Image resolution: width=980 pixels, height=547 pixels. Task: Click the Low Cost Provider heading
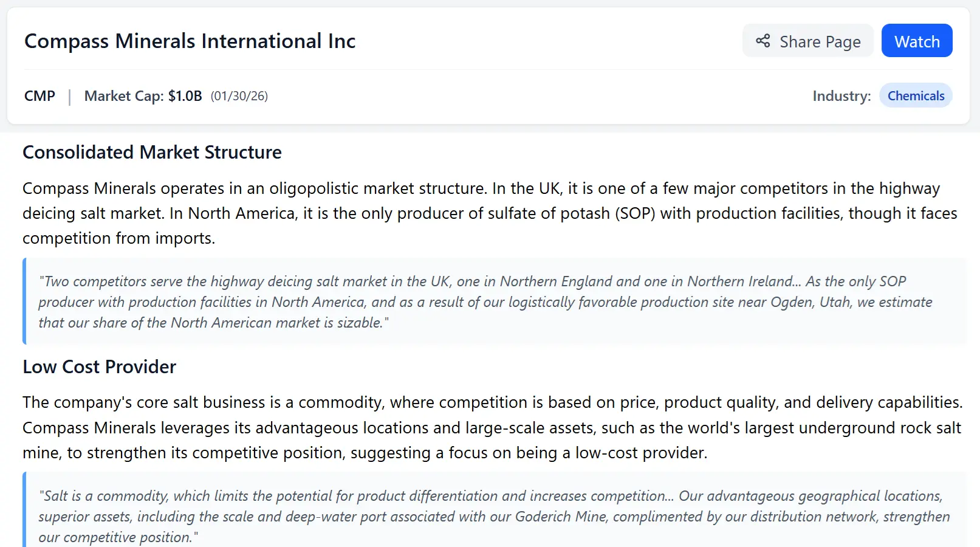pyautogui.click(x=99, y=366)
